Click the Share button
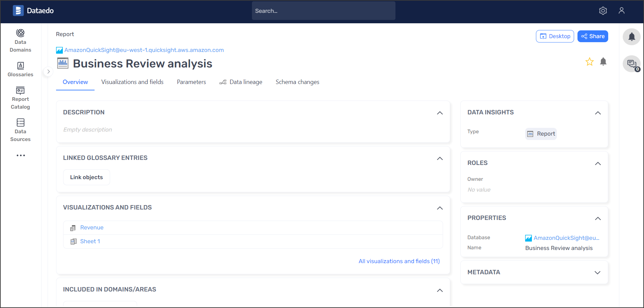 593,36
